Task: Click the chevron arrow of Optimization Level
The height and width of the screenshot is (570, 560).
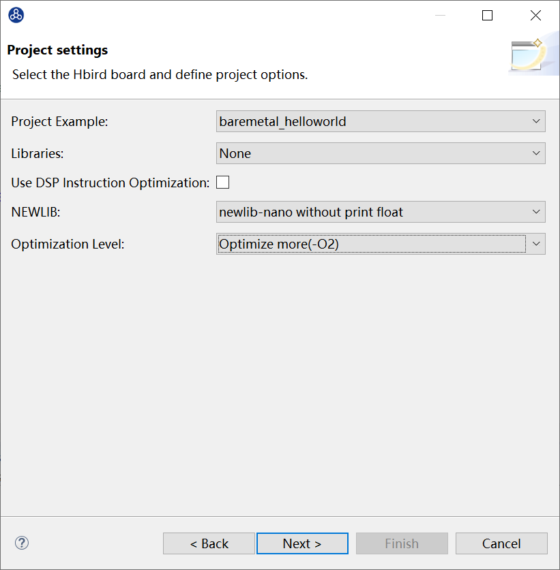Action: point(536,244)
